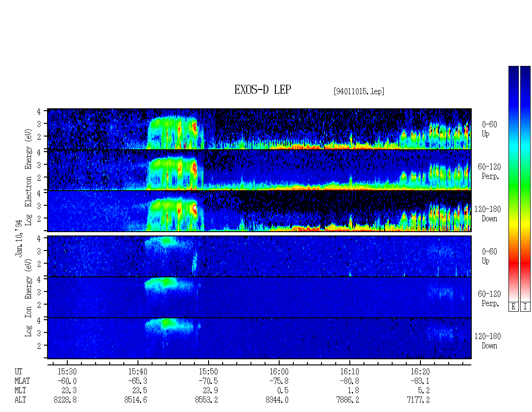
Task: Click the electron color scale bar
Action: (513, 184)
